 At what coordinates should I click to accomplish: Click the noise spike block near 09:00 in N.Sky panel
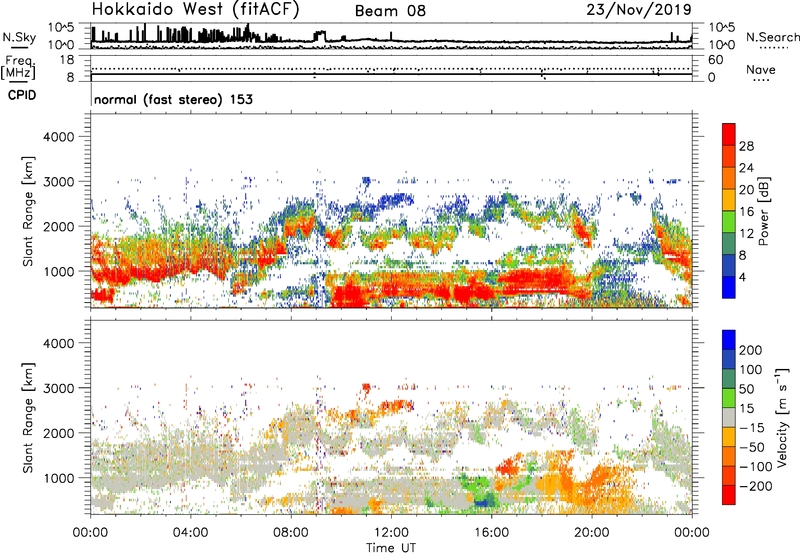(x=319, y=36)
